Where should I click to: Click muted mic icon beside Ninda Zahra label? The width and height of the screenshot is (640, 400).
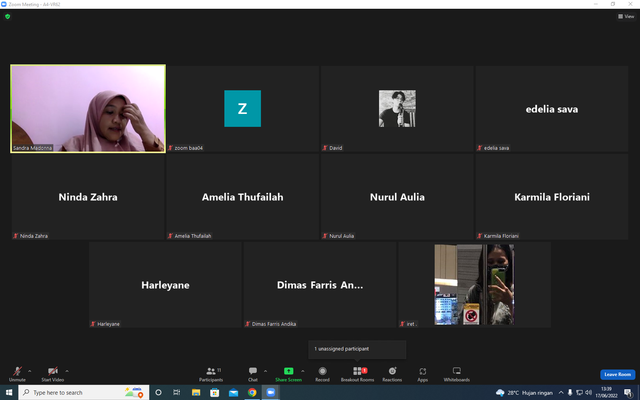point(16,236)
